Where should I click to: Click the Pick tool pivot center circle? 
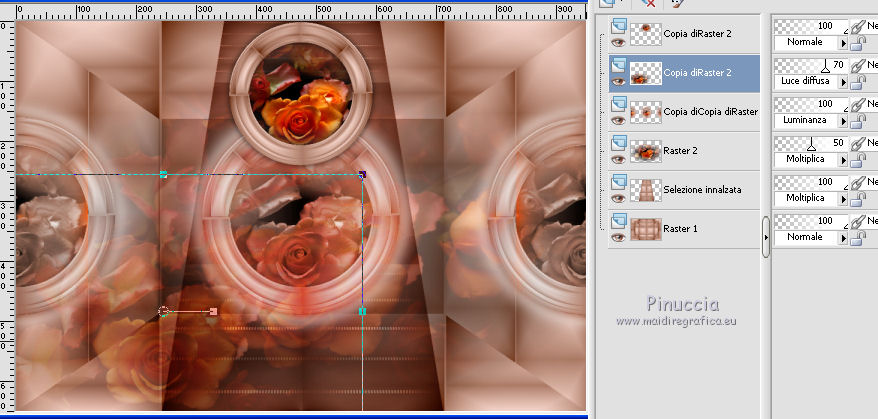pos(164,311)
